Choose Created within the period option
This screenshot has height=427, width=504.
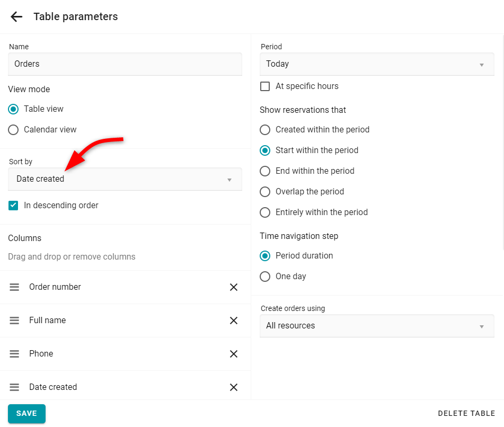[x=265, y=130]
